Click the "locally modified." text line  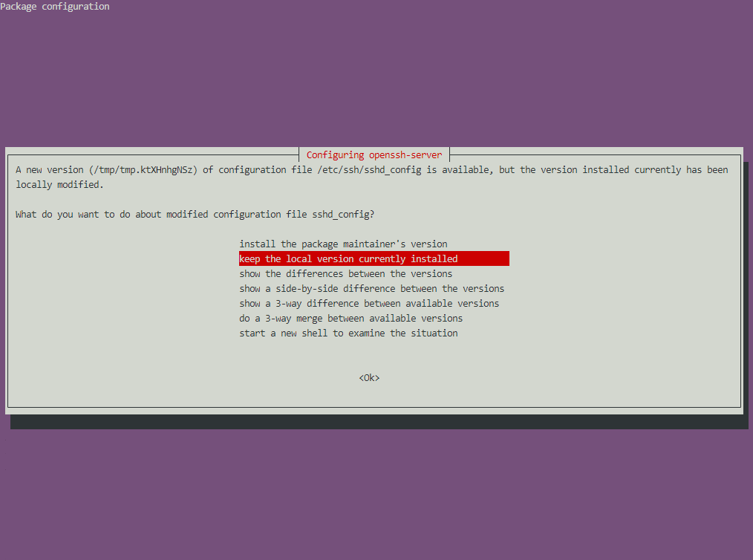pyautogui.click(x=59, y=184)
